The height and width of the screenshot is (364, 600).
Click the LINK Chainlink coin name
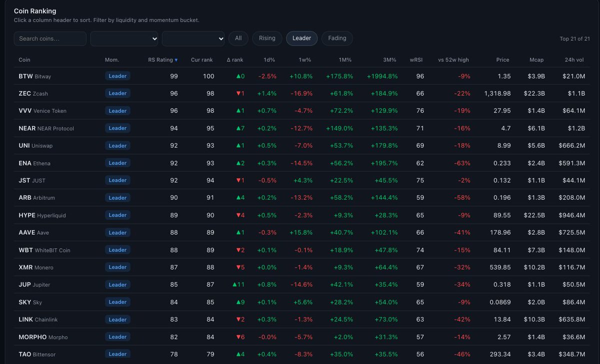point(38,319)
